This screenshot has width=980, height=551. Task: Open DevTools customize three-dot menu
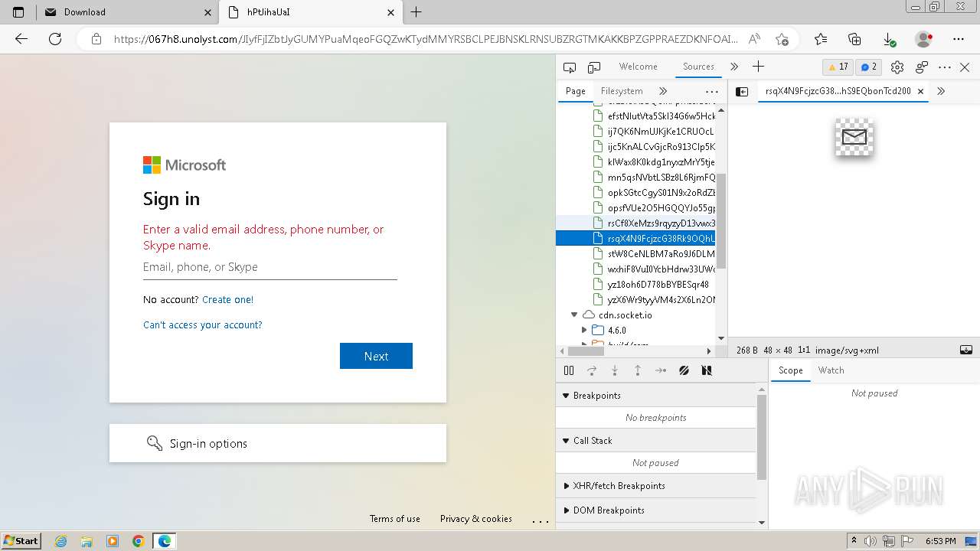[x=945, y=67]
